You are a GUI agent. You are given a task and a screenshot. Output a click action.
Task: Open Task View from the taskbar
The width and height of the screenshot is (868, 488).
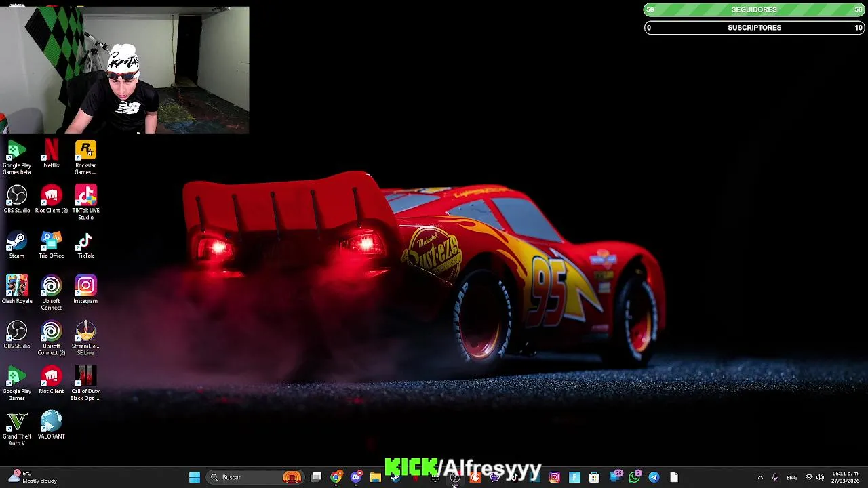click(317, 477)
